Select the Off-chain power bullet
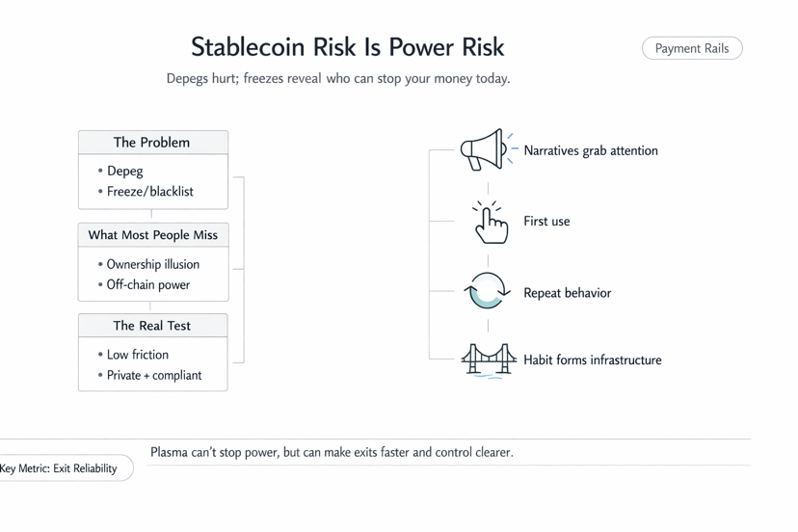The width and height of the screenshot is (798, 532). coord(147,285)
